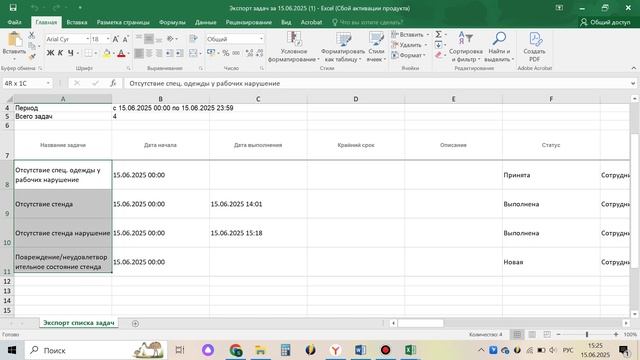Open accounting number format icon
The height and width of the screenshot is (360, 640).
pyautogui.click(x=211, y=53)
